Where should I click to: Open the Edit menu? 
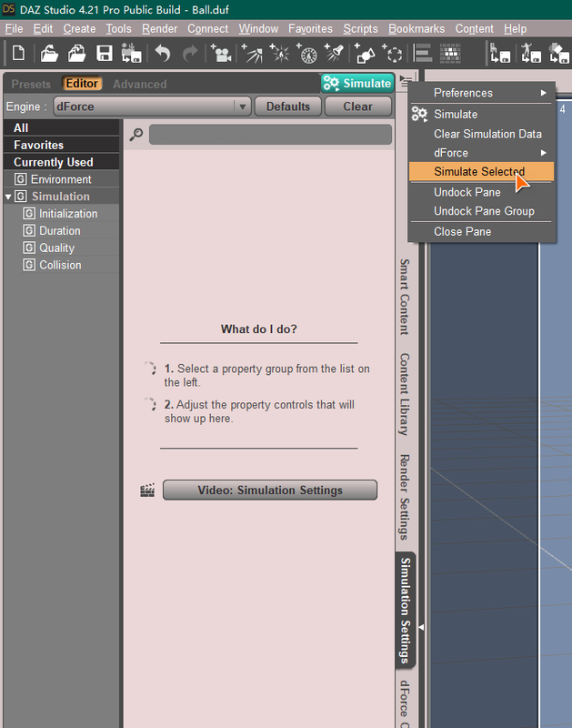click(x=43, y=29)
